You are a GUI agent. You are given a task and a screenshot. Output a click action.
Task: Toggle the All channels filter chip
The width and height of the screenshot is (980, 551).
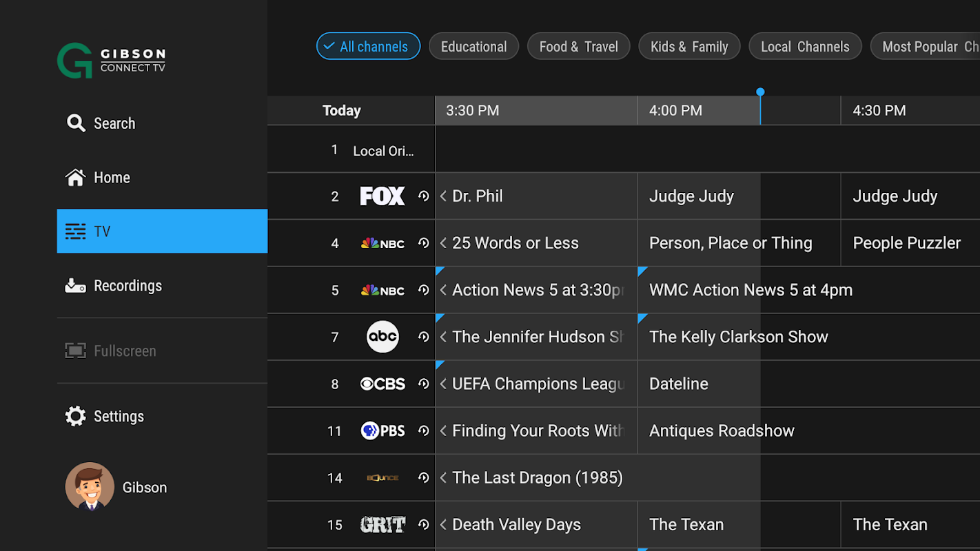tap(368, 46)
